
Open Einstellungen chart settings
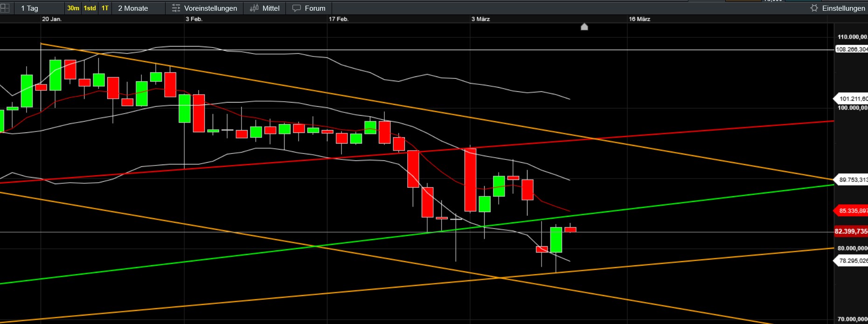pos(838,8)
